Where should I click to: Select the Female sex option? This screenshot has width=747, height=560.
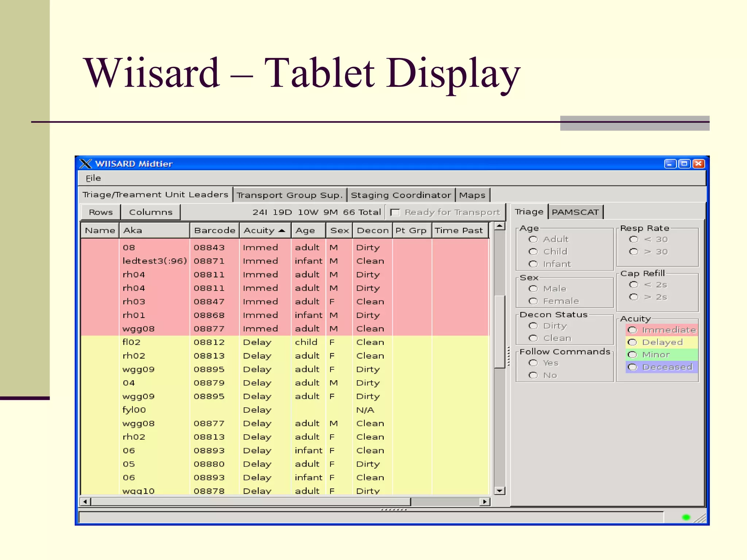click(x=533, y=301)
